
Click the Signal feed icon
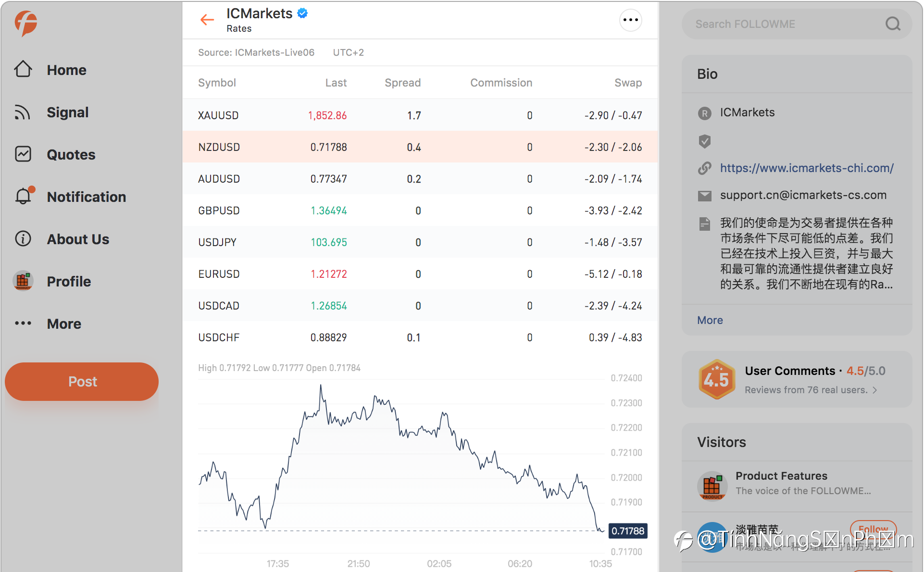pyautogui.click(x=23, y=112)
